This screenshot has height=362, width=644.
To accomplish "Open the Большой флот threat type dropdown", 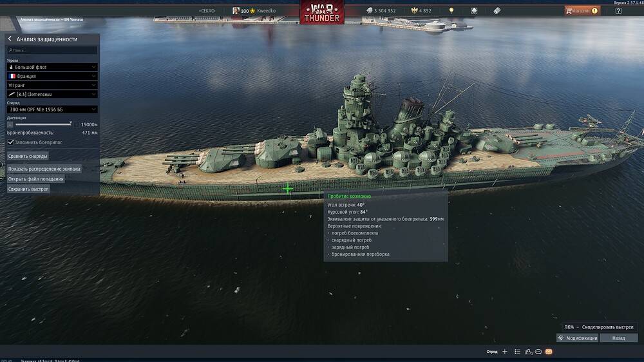I will pos(52,67).
